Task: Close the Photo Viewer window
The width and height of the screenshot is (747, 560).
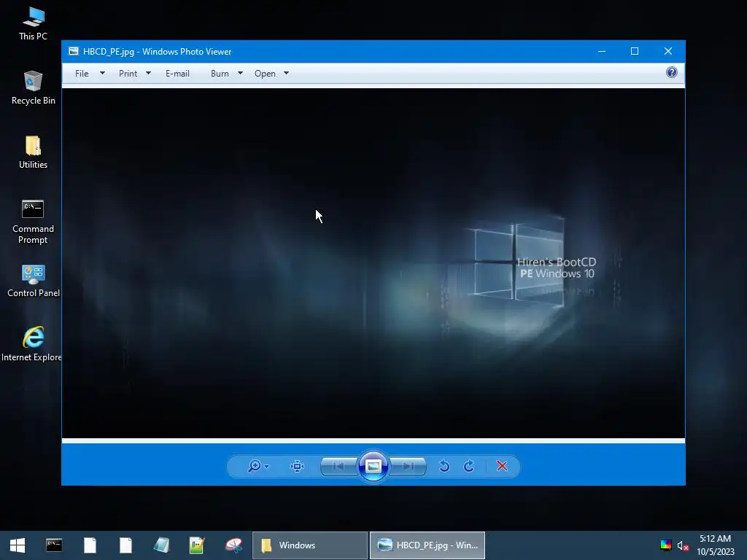Action: [668, 52]
